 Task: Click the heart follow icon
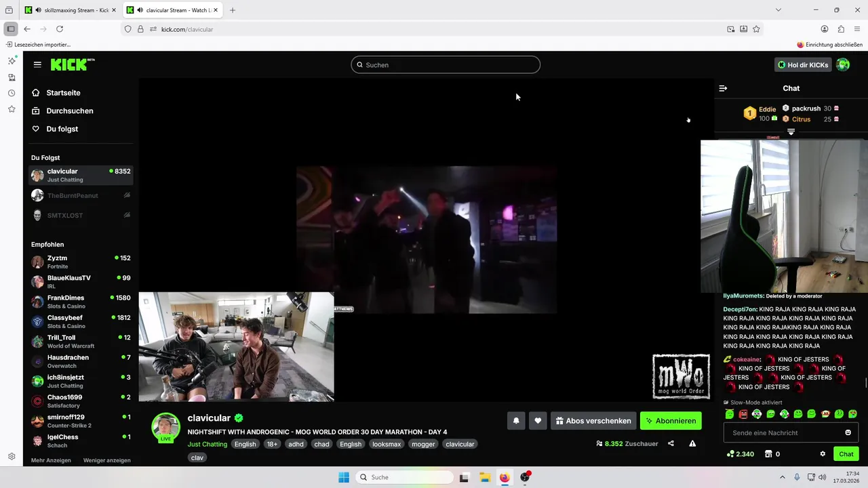pos(538,421)
